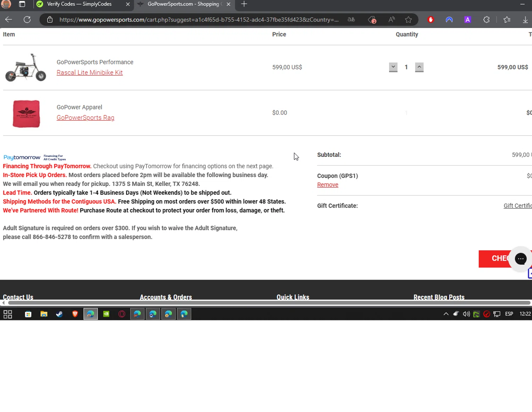The height and width of the screenshot is (412, 532).
Task: Open the page translate icon
Action: coord(351,20)
